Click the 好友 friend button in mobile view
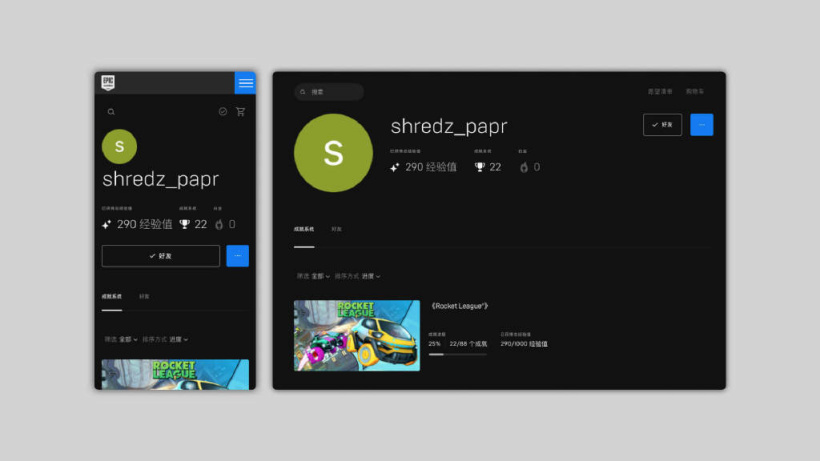The height and width of the screenshot is (461, 820). (161, 256)
